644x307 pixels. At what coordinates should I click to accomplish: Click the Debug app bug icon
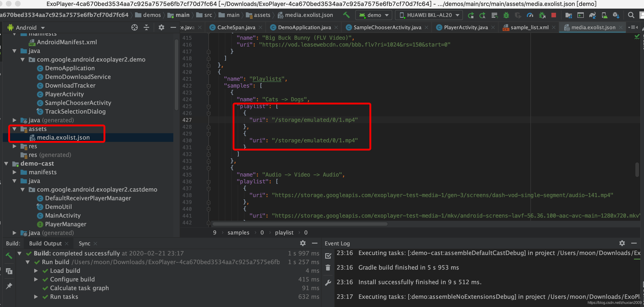point(506,15)
